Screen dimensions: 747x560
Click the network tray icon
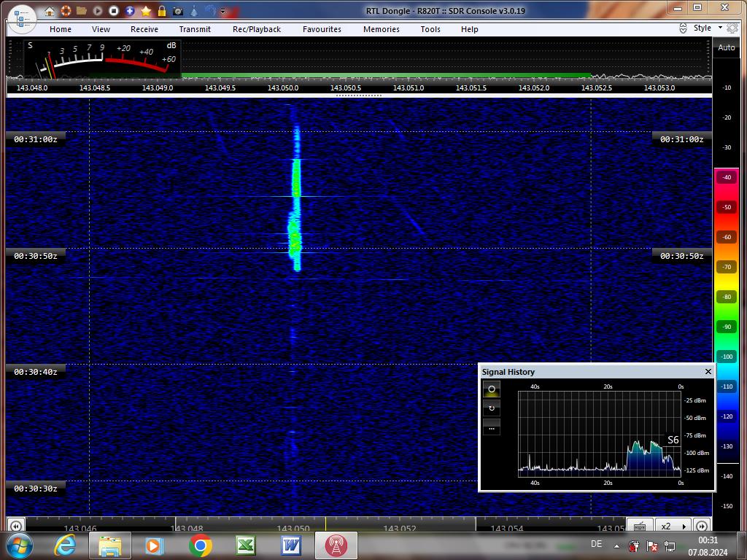670,545
